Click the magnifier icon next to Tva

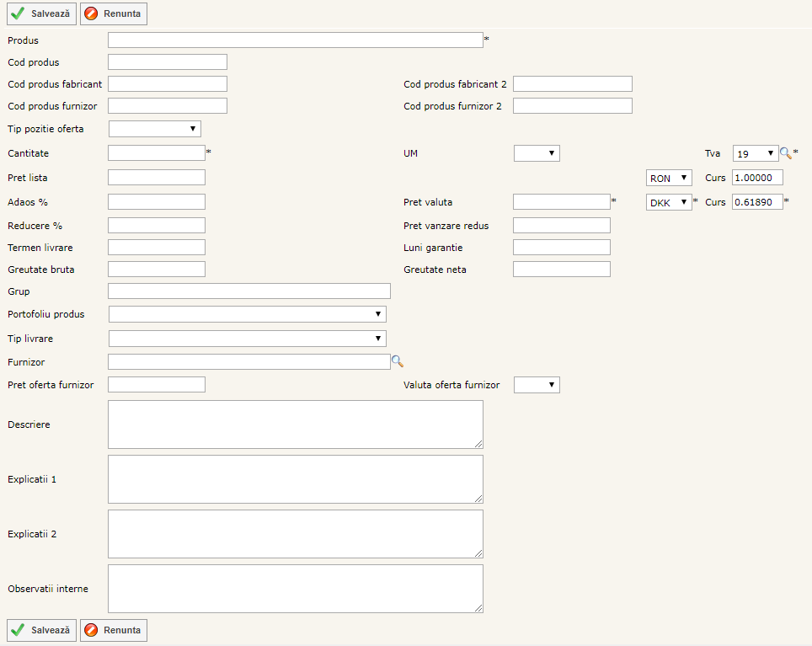785,153
